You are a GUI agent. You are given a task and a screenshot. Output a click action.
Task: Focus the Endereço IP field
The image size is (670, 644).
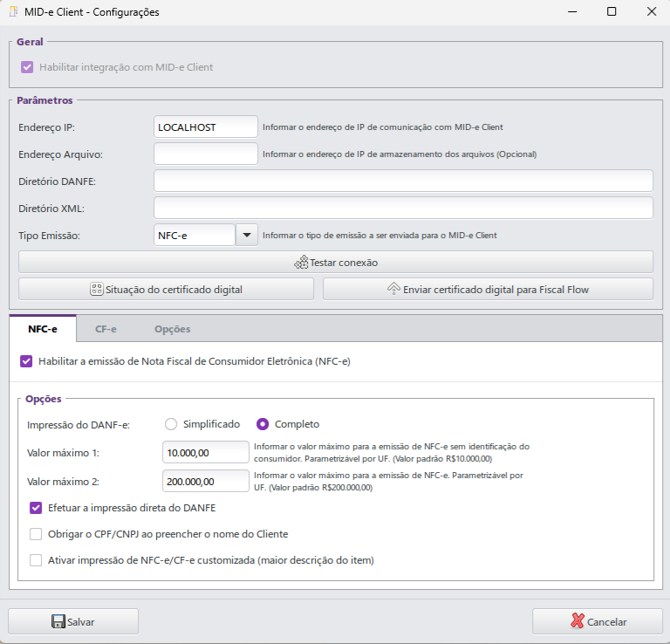[x=206, y=127]
